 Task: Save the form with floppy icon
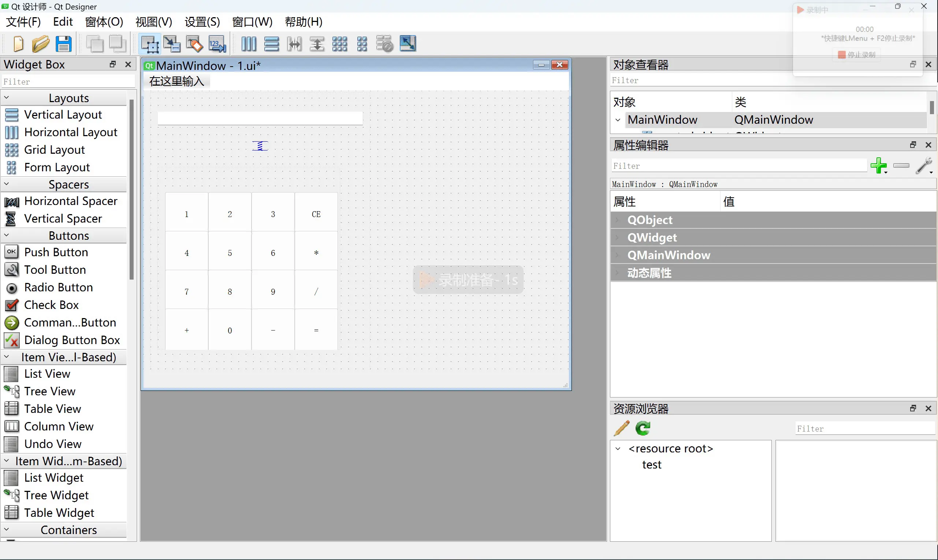click(x=63, y=44)
